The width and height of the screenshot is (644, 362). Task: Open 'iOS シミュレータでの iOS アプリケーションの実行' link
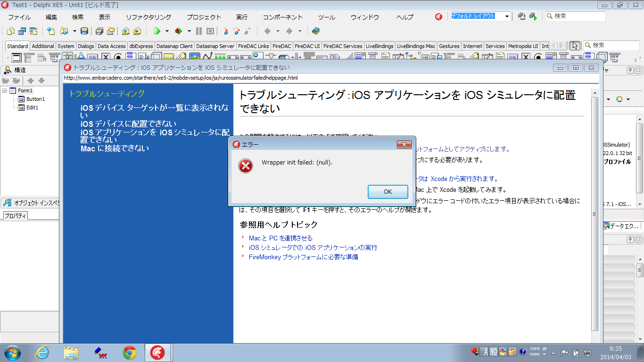(313, 247)
